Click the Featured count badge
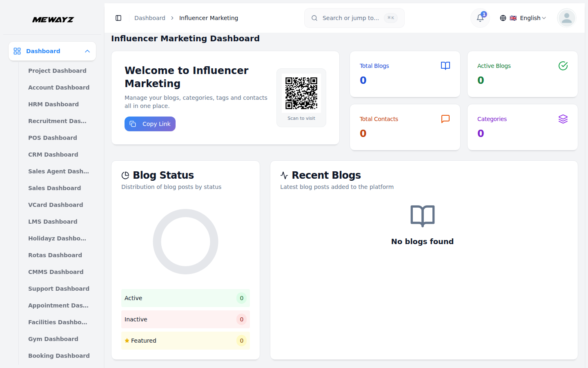Viewport: 588px width, 368px height. [x=241, y=341]
